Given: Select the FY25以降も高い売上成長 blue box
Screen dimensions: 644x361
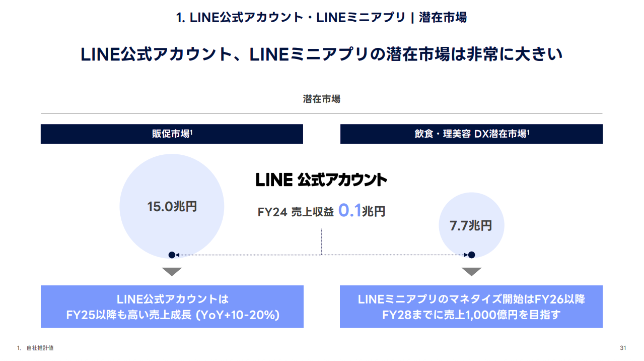Looking at the screenshot, I should [172, 307].
